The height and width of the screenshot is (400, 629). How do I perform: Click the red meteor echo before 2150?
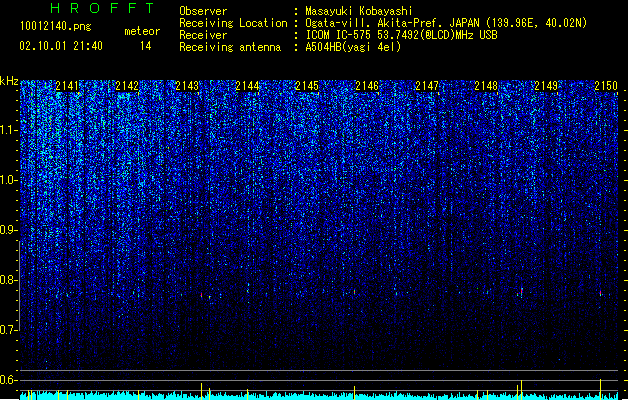(601, 294)
